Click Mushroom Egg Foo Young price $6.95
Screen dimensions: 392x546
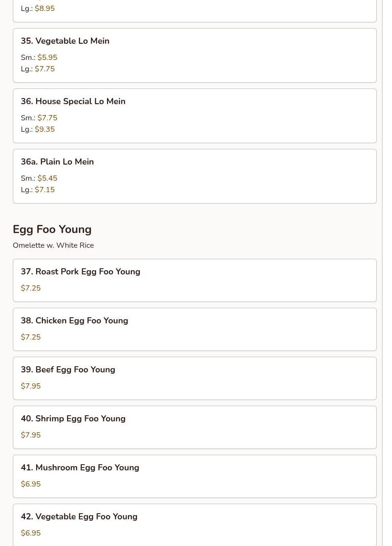(x=30, y=484)
